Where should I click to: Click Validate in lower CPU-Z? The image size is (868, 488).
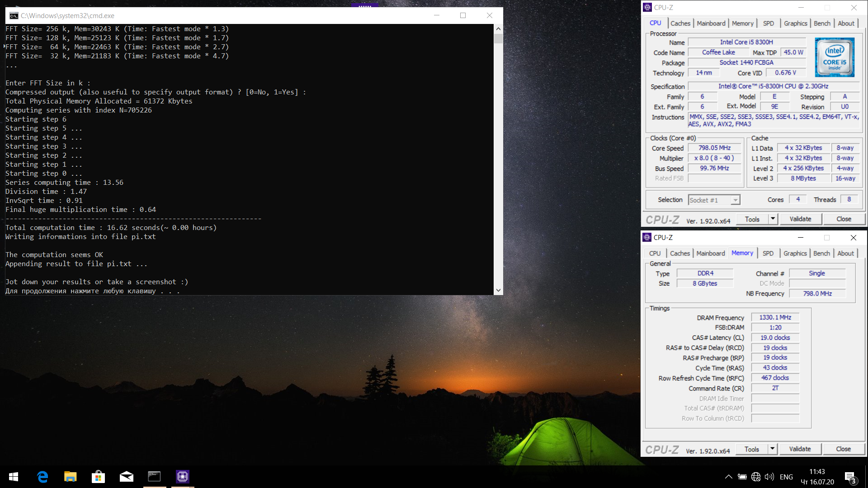click(x=800, y=449)
